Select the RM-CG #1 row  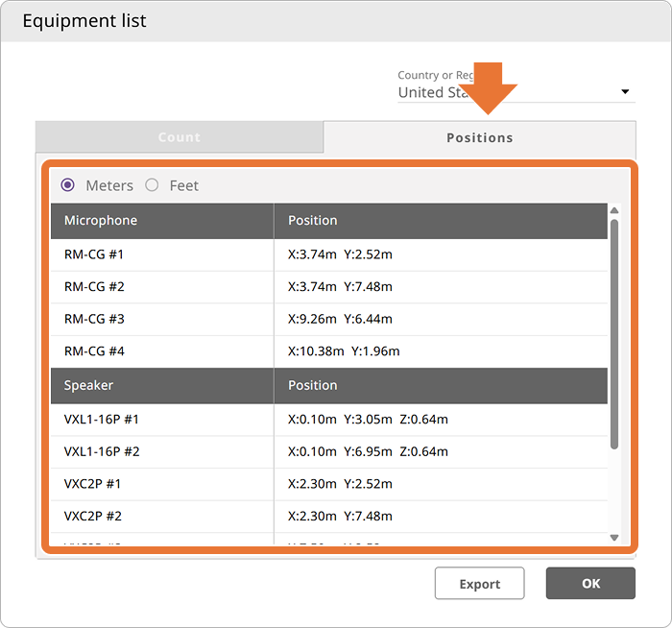pos(329,254)
